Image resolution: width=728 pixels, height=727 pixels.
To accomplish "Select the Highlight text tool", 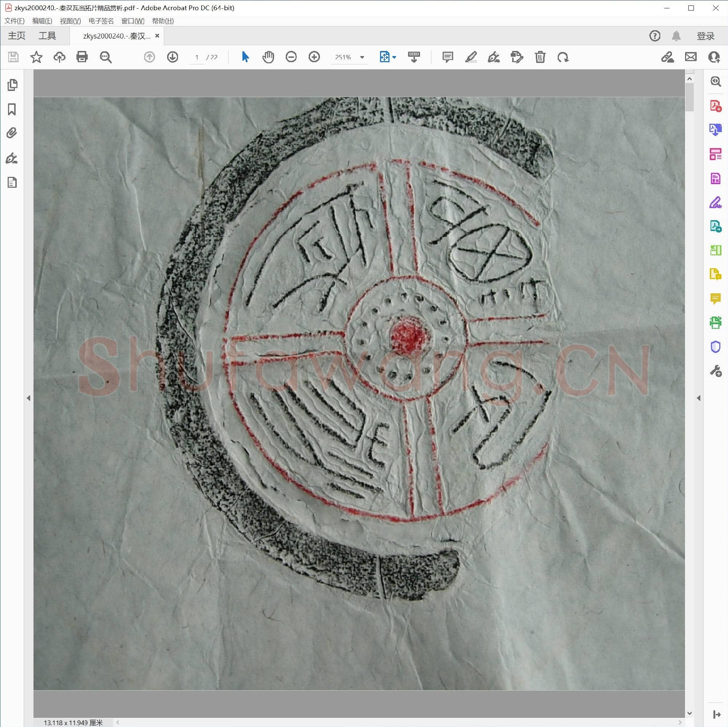I will pos(471,57).
